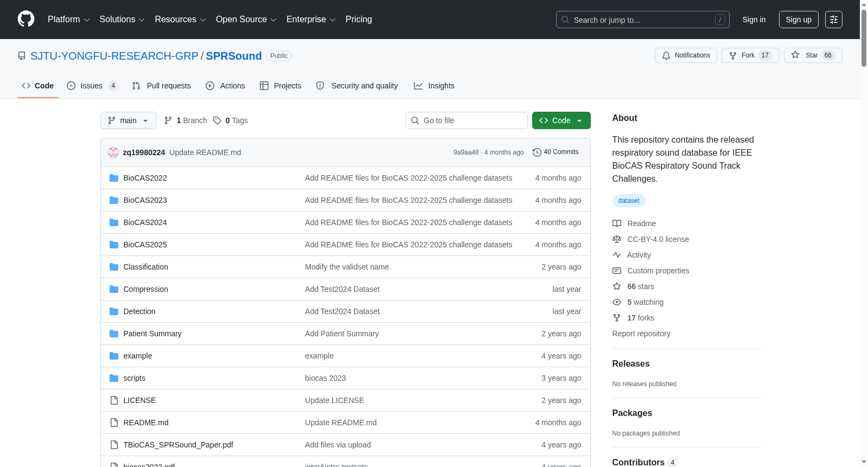Click the history clock icon by 40 Commits

[x=537, y=152]
